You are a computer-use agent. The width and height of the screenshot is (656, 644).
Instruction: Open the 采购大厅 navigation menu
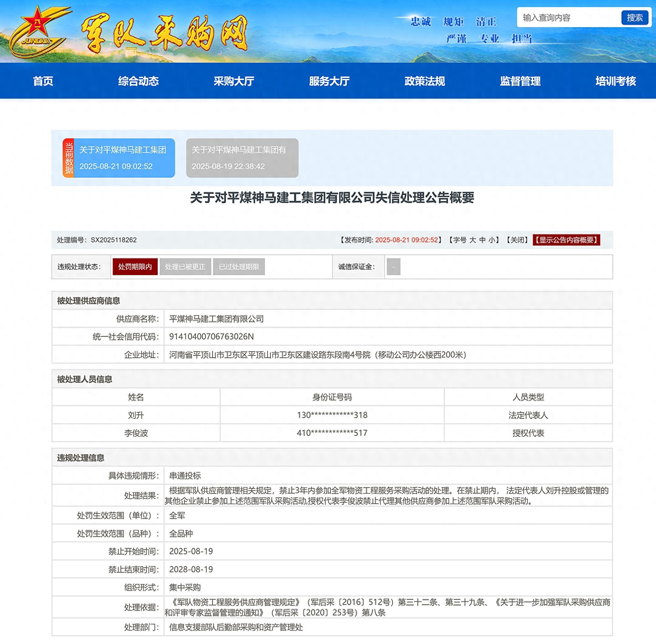pyautogui.click(x=234, y=81)
